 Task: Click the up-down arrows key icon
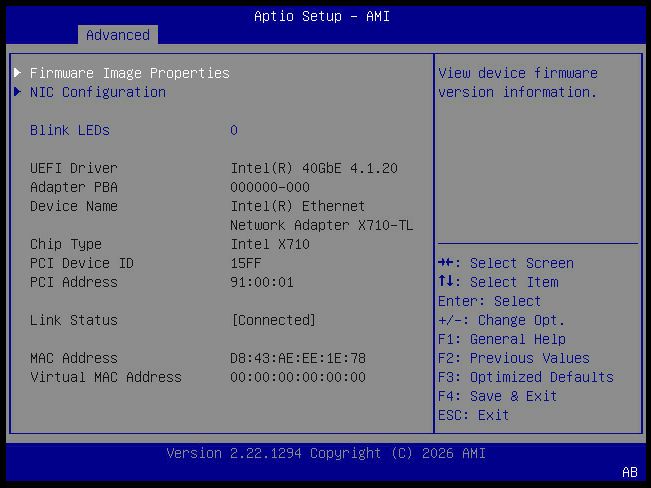pyautogui.click(x=446, y=282)
